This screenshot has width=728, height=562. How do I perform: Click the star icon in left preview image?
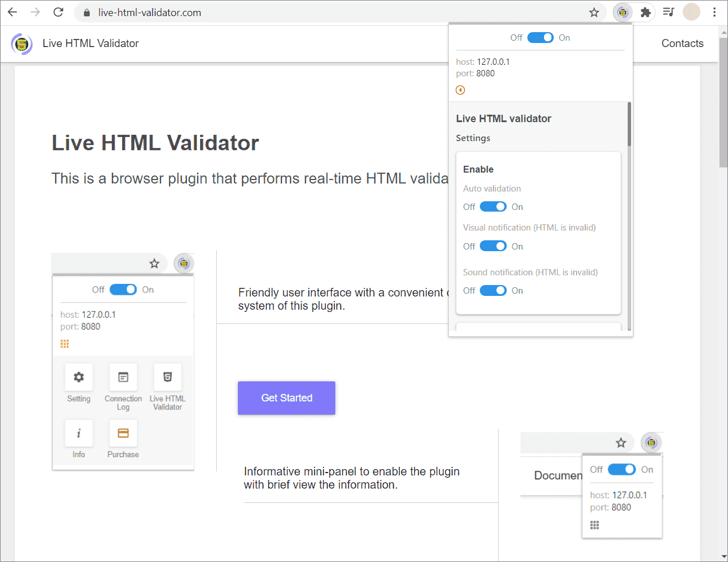coord(154,264)
